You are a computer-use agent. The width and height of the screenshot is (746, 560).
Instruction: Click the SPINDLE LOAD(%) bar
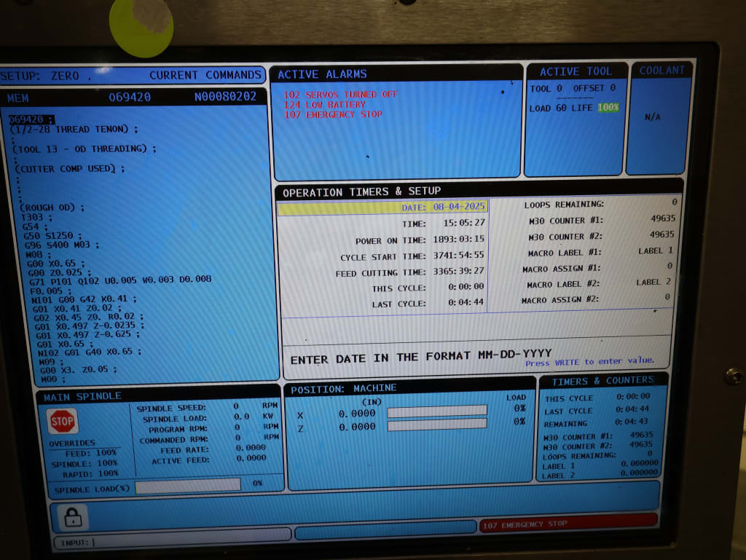pos(188,486)
